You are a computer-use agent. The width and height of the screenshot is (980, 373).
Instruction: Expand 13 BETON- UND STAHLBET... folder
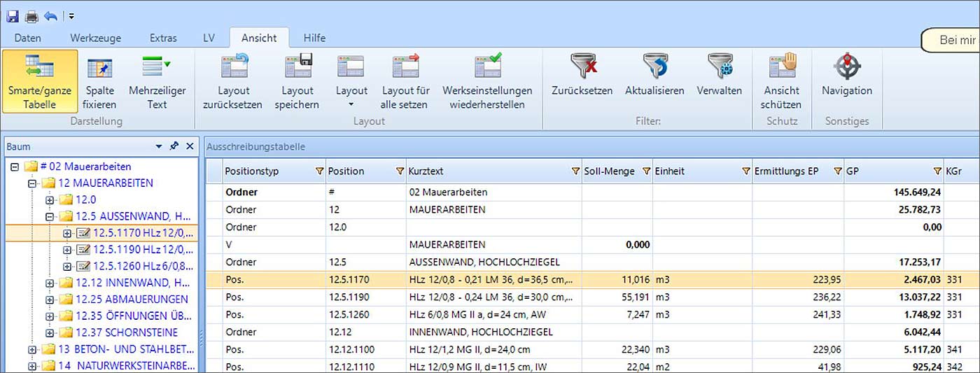click(x=32, y=349)
